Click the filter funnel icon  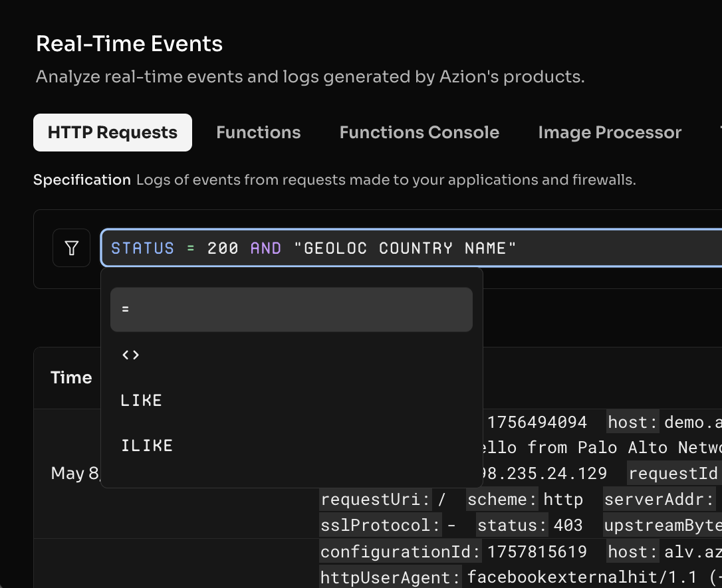(x=71, y=248)
